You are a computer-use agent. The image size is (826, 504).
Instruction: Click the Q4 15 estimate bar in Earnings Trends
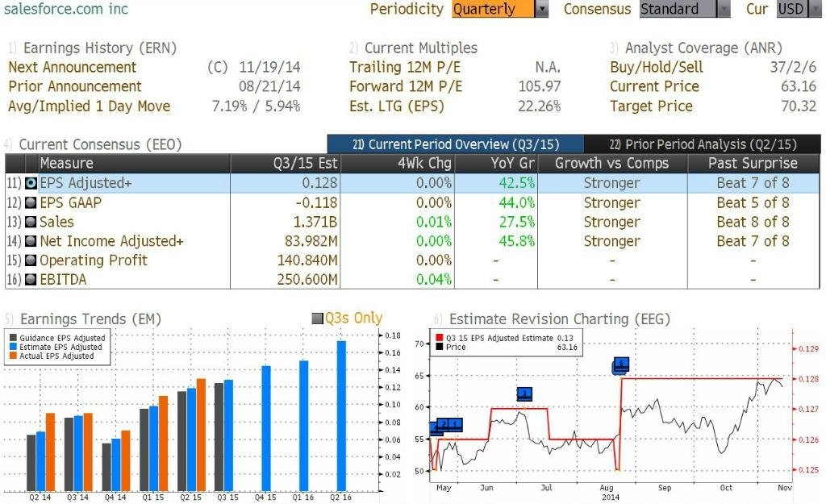[x=266, y=429]
